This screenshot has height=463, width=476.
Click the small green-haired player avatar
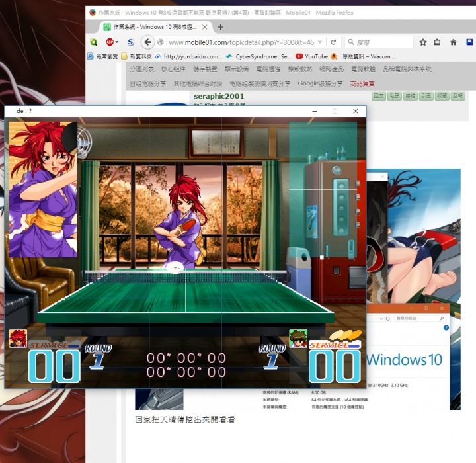coord(298,339)
